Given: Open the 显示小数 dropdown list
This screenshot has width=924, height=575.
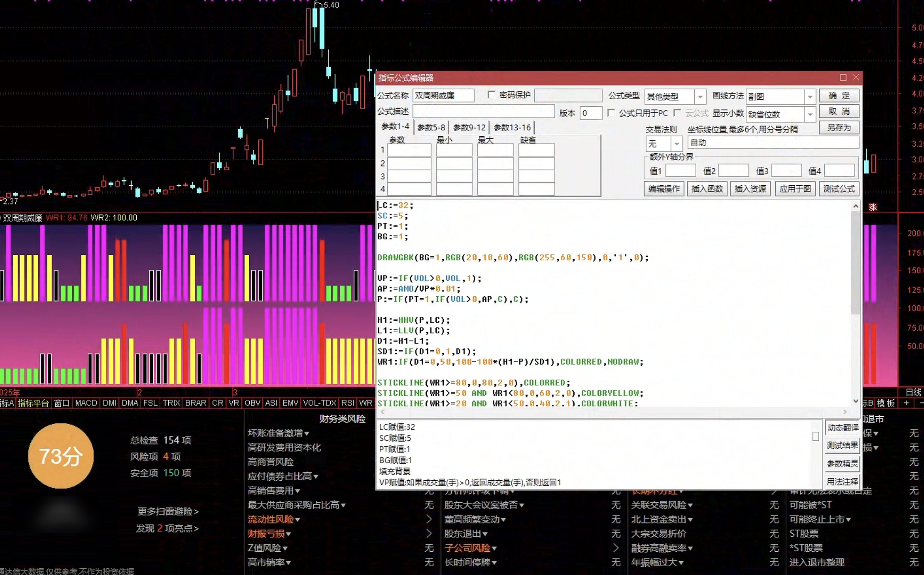Looking at the screenshot, I should pyautogui.click(x=810, y=114).
